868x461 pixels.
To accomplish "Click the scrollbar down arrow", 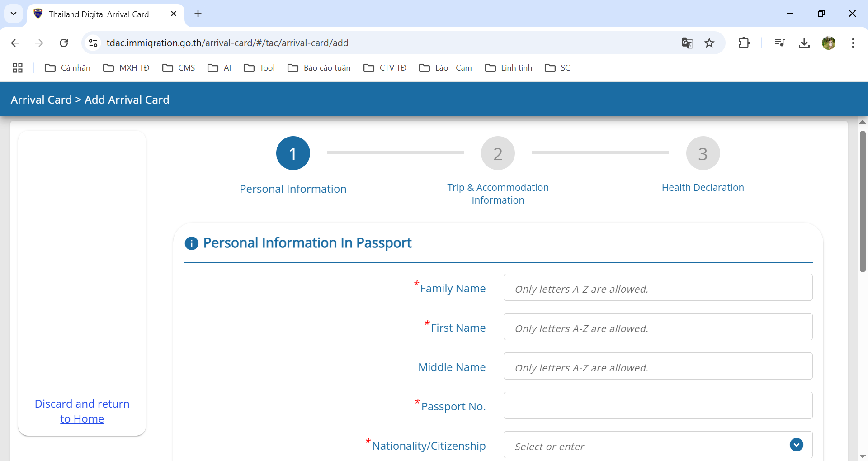I will tap(863, 456).
